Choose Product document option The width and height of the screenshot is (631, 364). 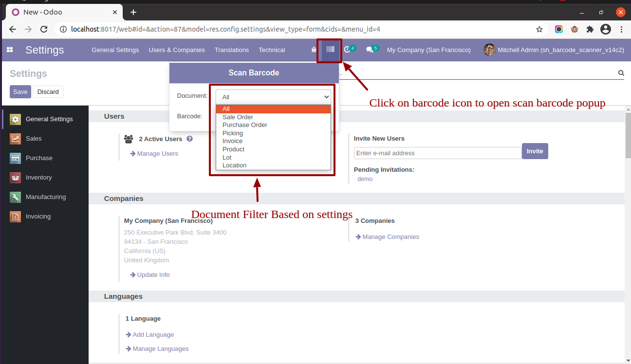273,149
